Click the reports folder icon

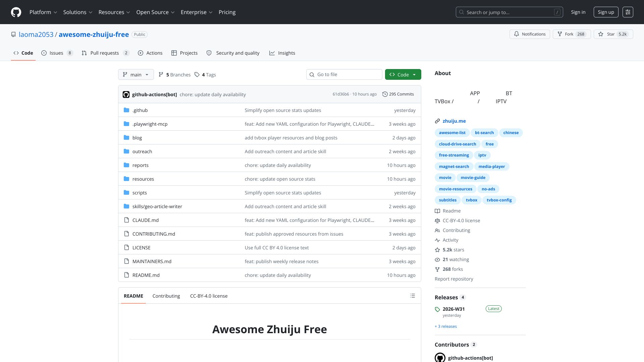click(x=126, y=165)
